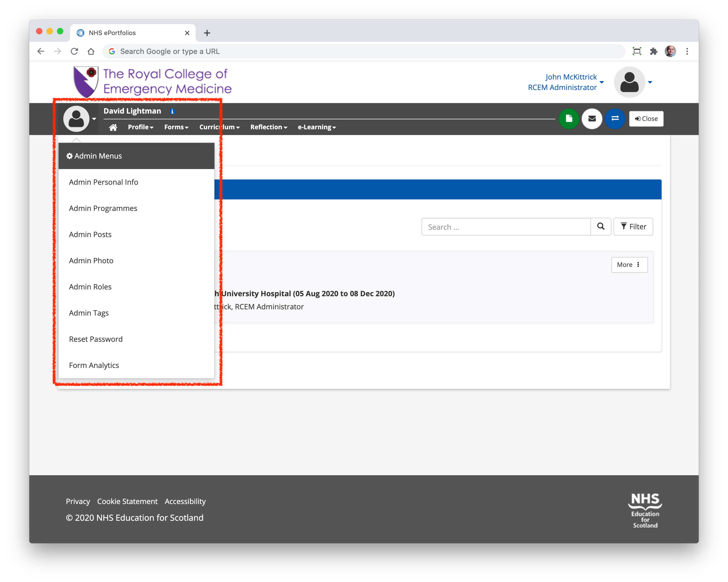Open the John McKittrick role dropdown

click(602, 82)
